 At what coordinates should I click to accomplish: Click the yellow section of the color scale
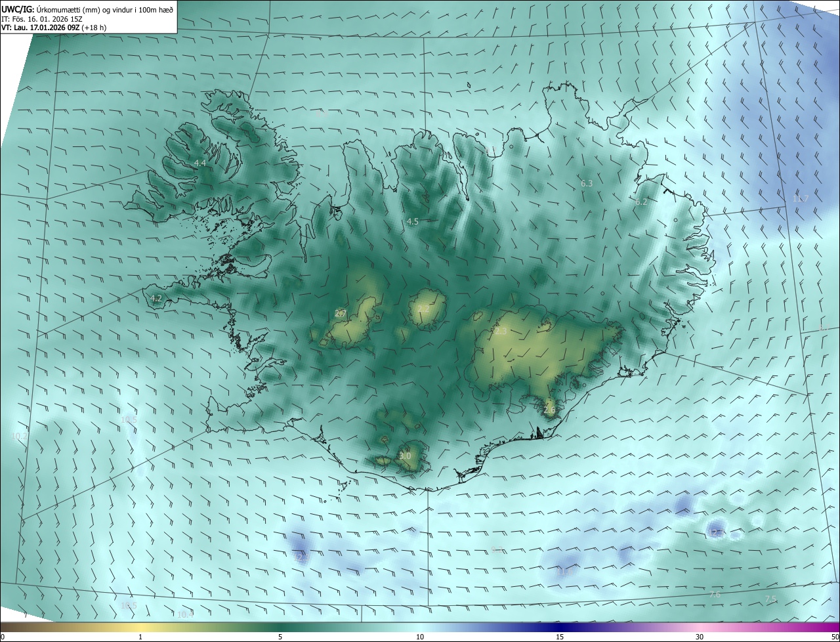click(141, 627)
